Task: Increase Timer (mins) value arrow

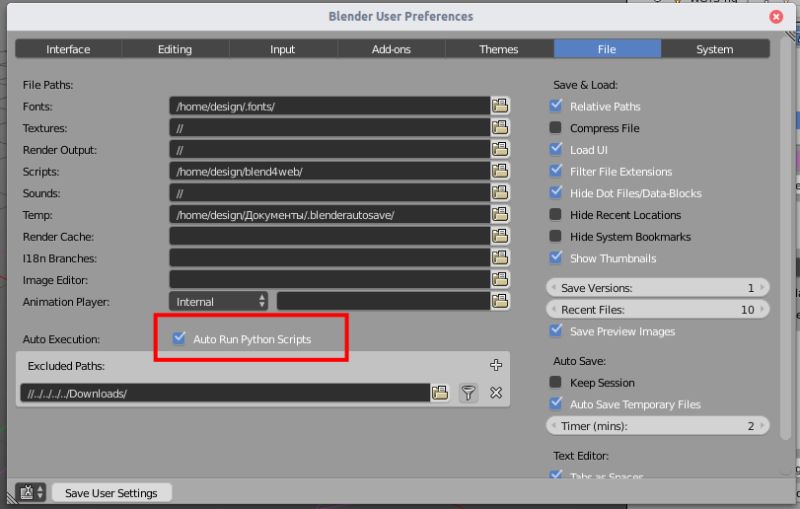Action: (x=762, y=426)
